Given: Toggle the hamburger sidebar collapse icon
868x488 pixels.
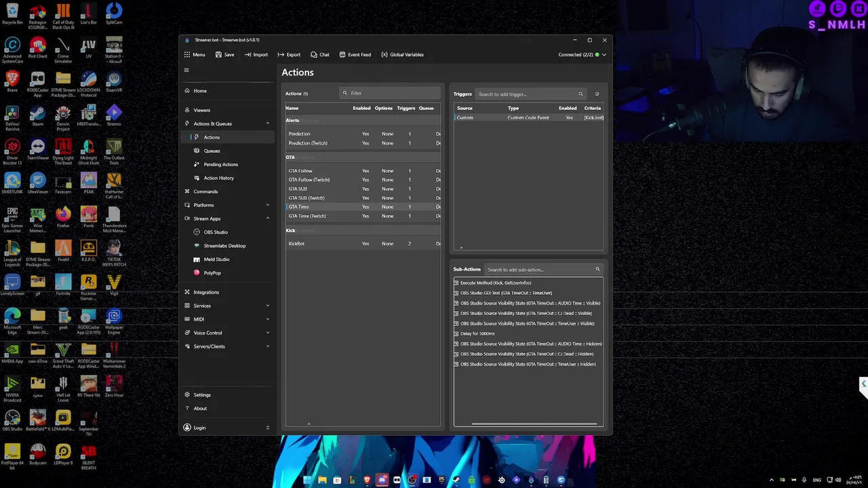Looking at the screenshot, I should coord(186,70).
